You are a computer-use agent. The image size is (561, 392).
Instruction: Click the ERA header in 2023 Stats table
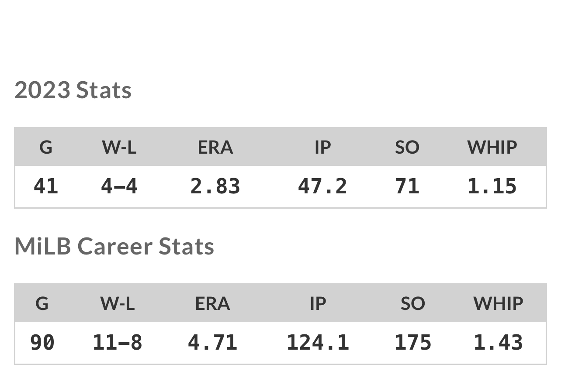pyautogui.click(x=215, y=147)
